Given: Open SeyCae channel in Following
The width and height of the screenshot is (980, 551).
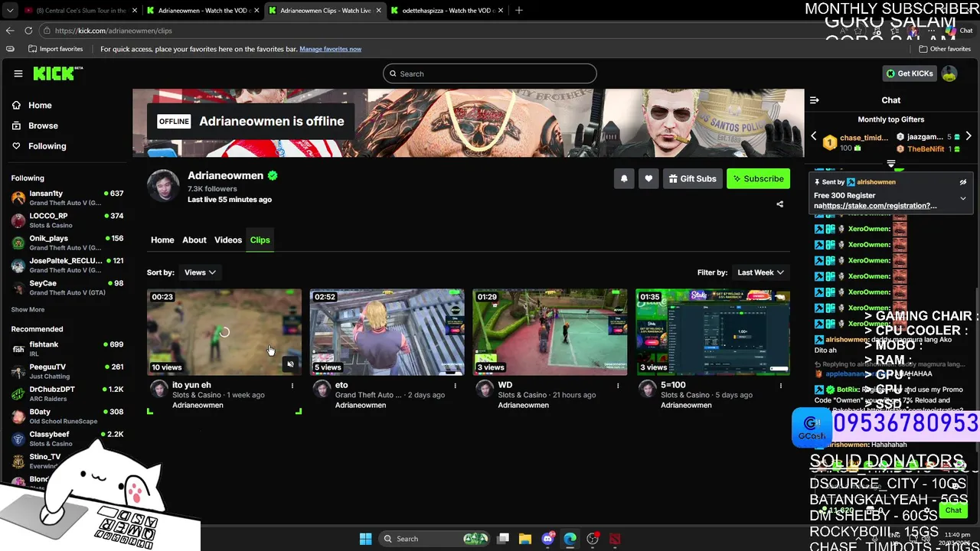Looking at the screenshot, I should (67, 288).
